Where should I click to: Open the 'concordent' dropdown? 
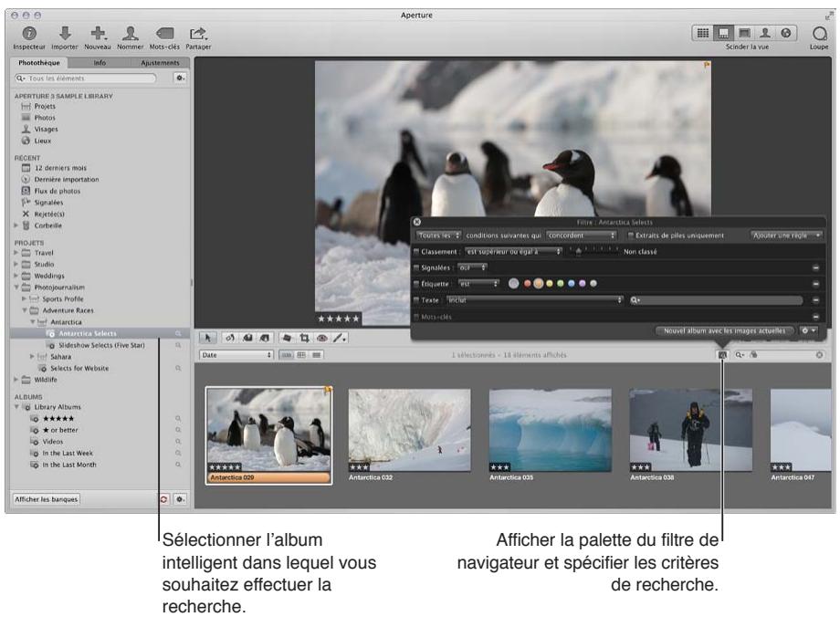582,235
